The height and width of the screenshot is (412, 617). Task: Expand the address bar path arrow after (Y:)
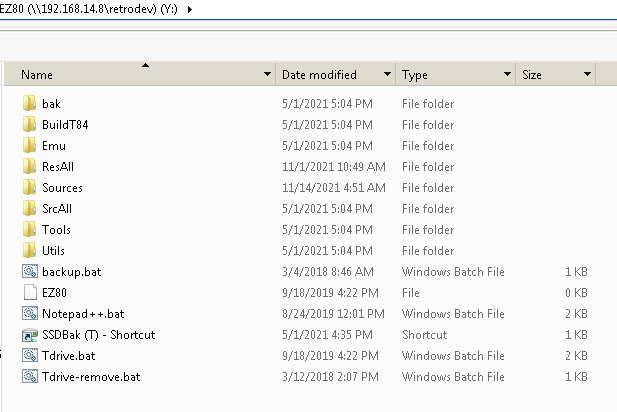(190, 9)
